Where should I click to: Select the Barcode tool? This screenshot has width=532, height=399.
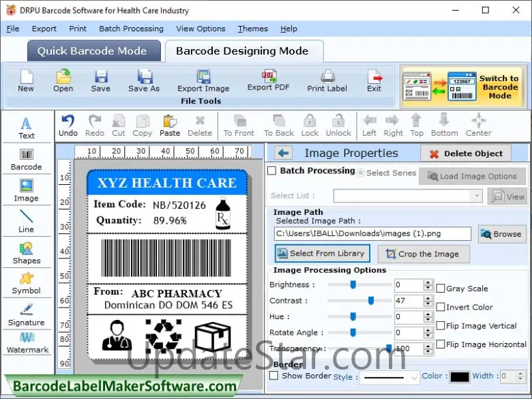(x=27, y=160)
